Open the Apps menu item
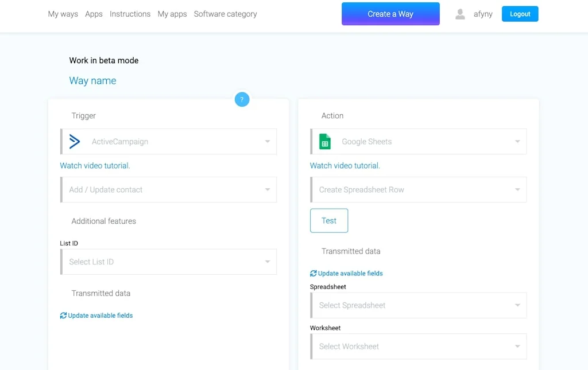 point(94,14)
